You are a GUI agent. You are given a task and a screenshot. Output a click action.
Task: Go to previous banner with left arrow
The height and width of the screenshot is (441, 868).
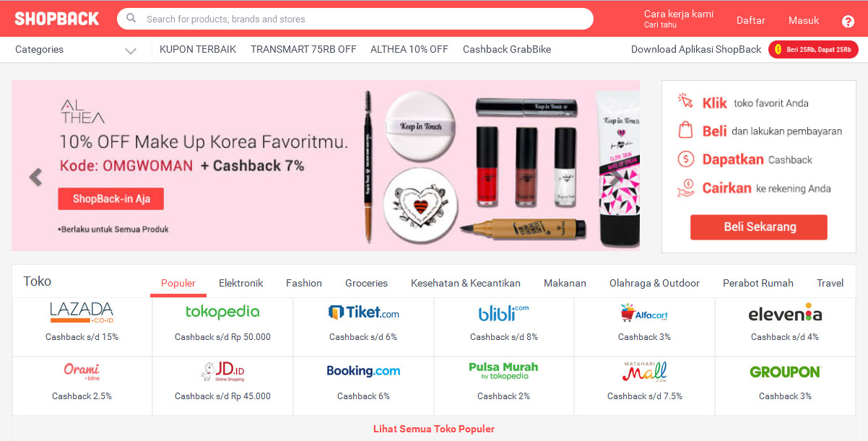pos(35,177)
